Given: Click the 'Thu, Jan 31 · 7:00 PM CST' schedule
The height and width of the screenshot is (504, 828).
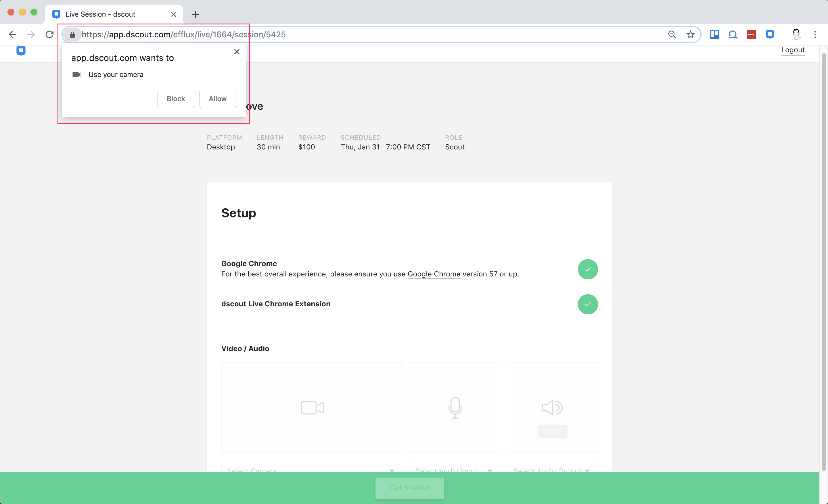Looking at the screenshot, I should 386,147.
